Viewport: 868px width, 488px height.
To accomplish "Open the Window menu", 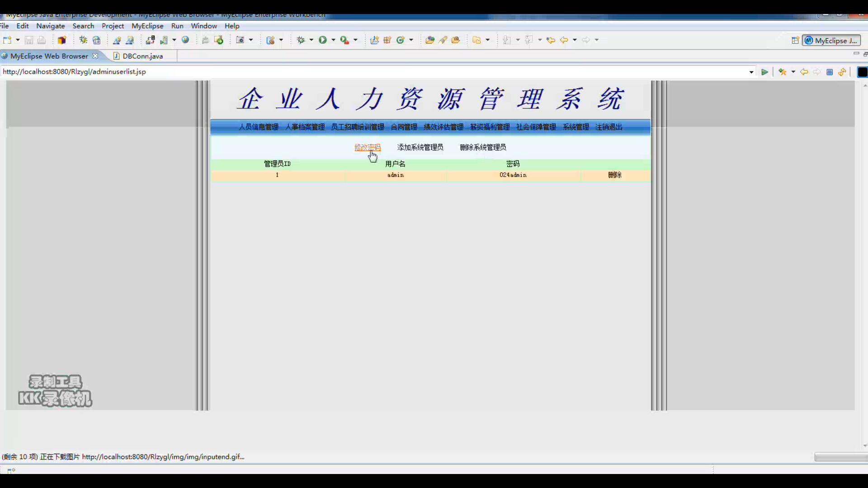I will tap(204, 26).
